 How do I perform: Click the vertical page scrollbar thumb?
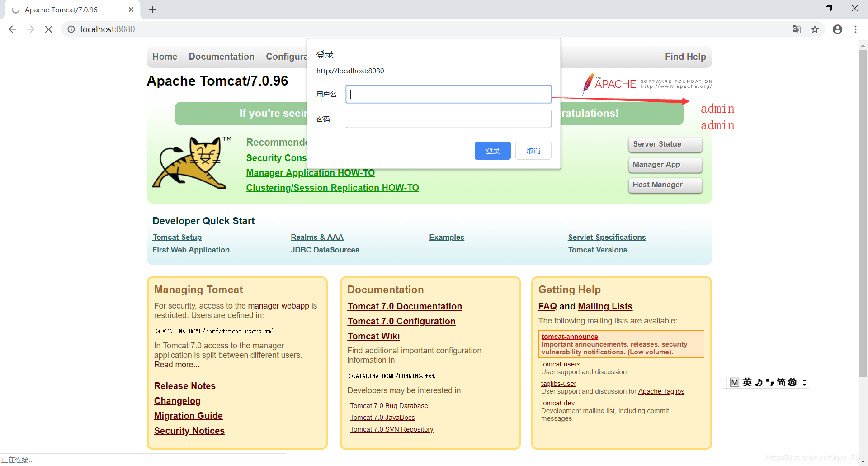pyautogui.click(x=863, y=213)
